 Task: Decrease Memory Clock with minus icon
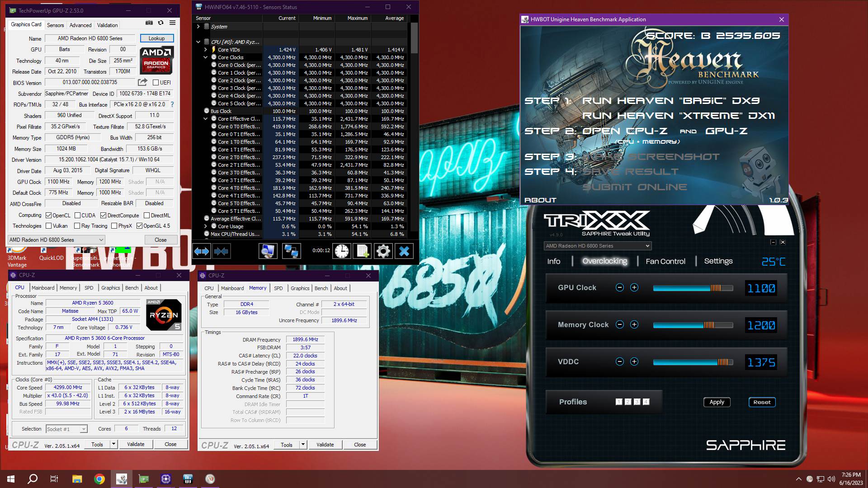click(x=620, y=325)
